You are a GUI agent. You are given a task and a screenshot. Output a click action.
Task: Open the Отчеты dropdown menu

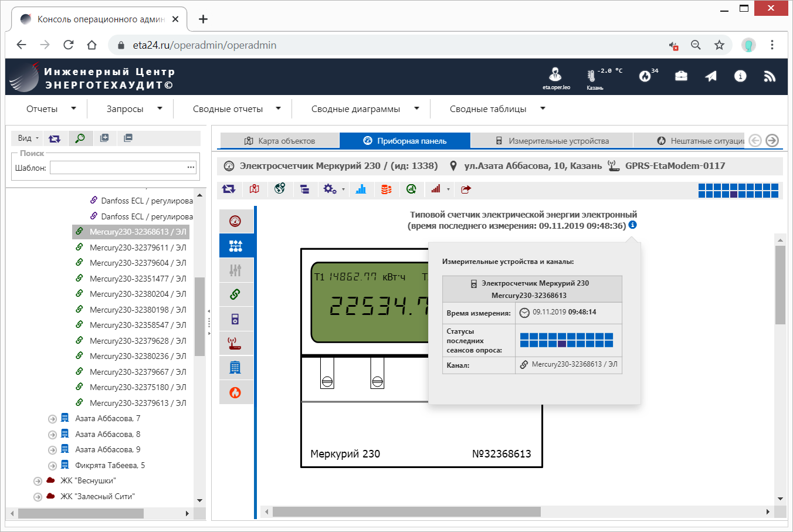(50, 109)
